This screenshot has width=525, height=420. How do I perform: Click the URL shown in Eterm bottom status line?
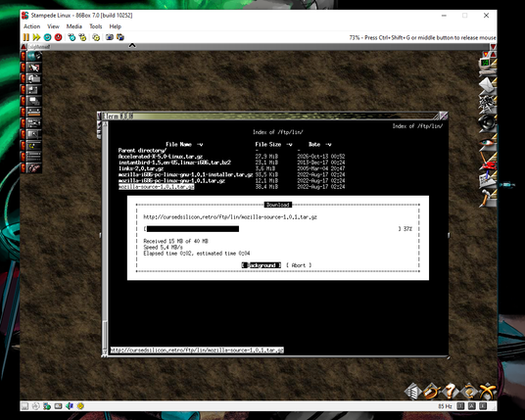[x=197, y=350]
